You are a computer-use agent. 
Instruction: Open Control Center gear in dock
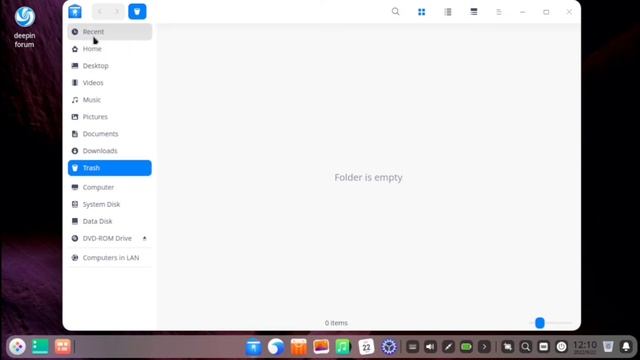click(x=389, y=347)
